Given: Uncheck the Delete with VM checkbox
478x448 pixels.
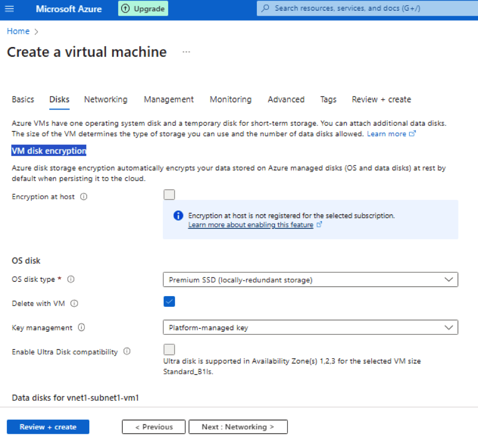Looking at the screenshot, I should (x=169, y=301).
